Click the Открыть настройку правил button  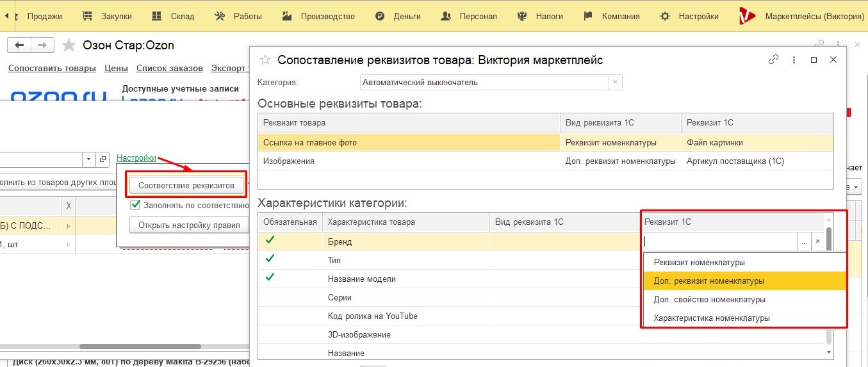pyautogui.click(x=189, y=225)
